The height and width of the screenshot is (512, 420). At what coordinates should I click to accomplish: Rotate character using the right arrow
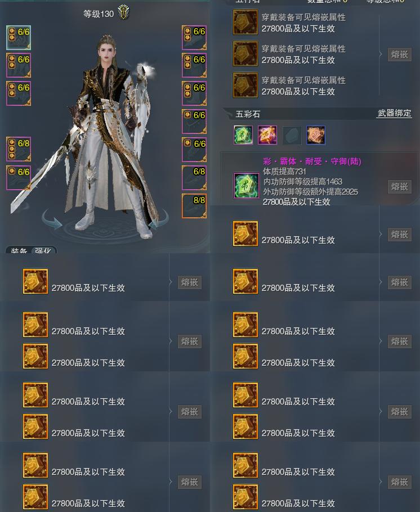tap(159, 220)
